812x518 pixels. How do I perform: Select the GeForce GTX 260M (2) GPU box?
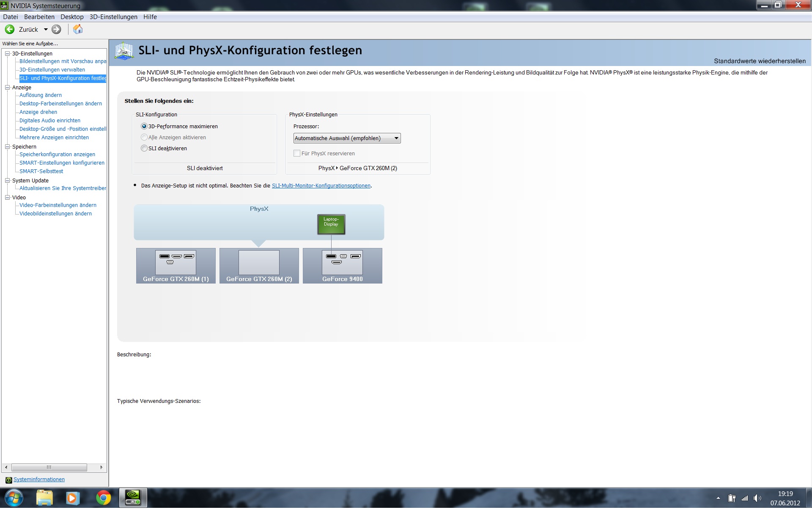tap(259, 266)
